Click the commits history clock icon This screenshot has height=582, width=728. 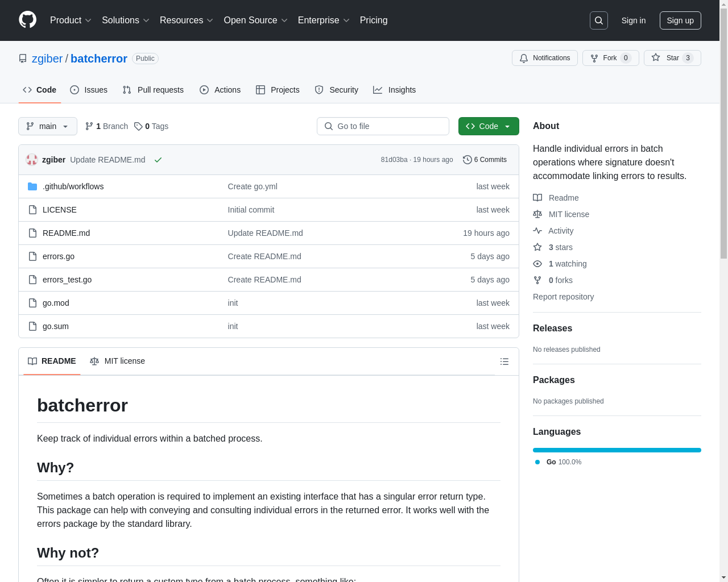(468, 160)
